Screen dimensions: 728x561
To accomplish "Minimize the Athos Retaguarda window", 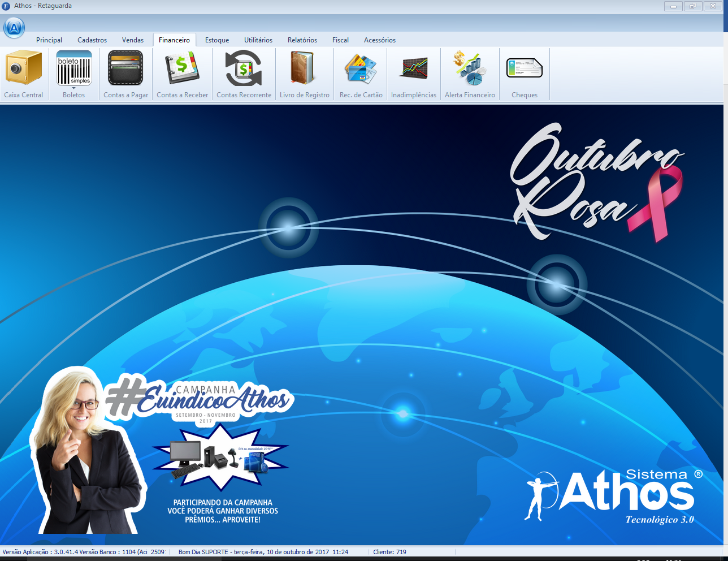I will click(673, 6).
